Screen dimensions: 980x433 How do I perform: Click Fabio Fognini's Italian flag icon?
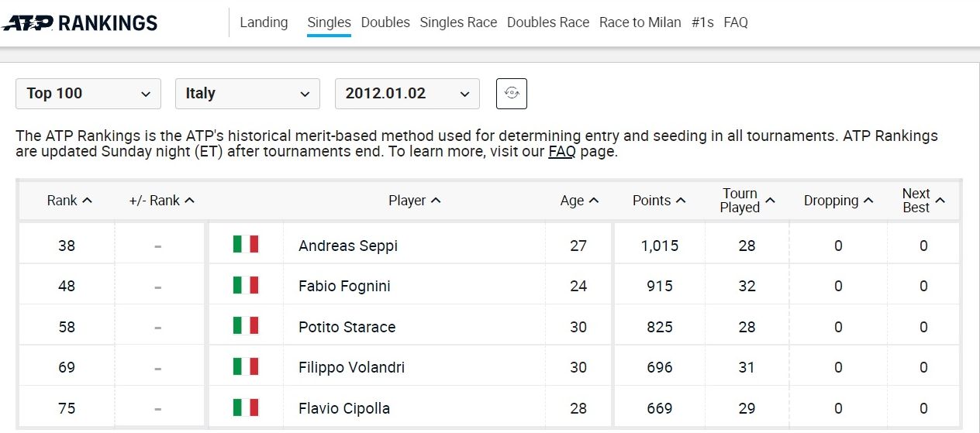(x=246, y=285)
